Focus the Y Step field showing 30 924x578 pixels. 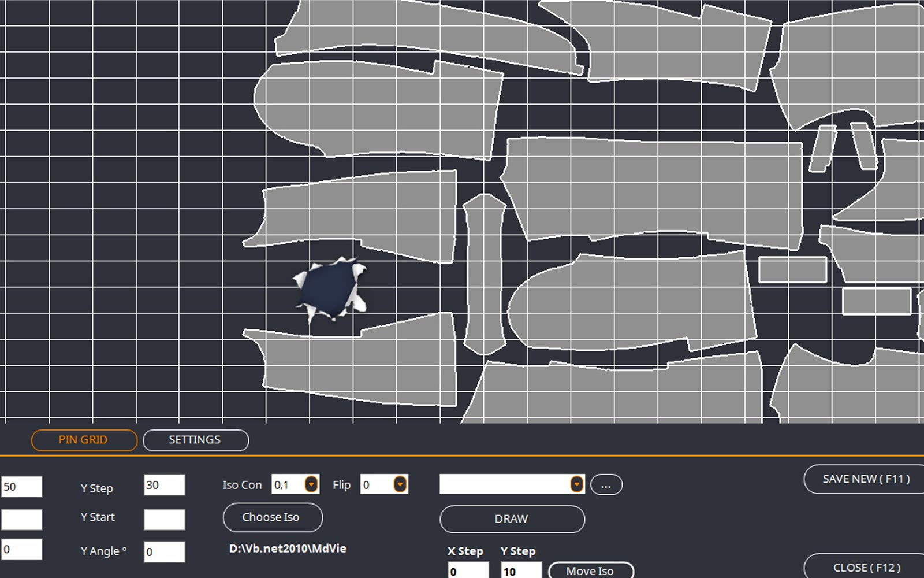[x=164, y=485]
